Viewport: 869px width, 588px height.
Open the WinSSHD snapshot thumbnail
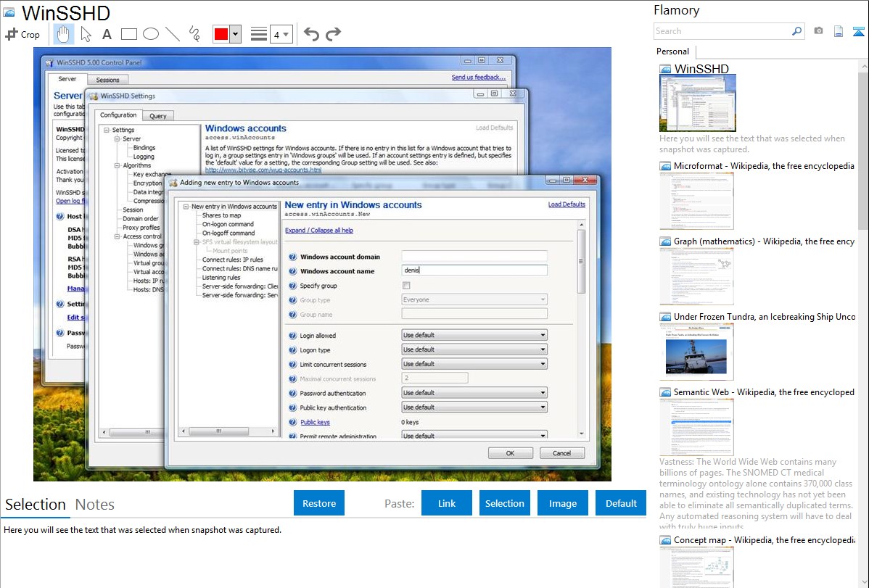coord(698,103)
